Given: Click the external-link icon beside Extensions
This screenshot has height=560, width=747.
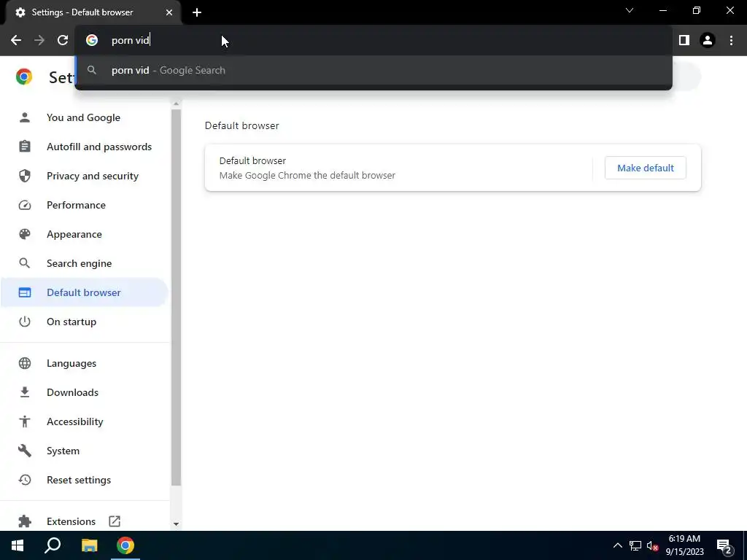Looking at the screenshot, I should (115, 521).
